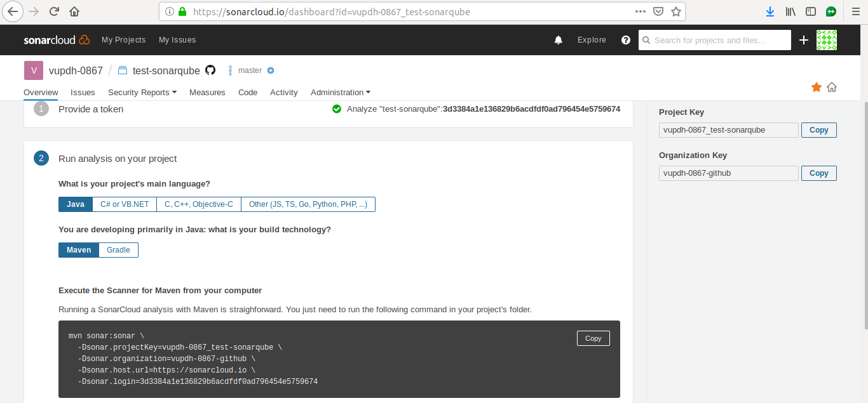Click the Organization Key text field
Viewport: 868px width, 403px height.
[x=729, y=173]
